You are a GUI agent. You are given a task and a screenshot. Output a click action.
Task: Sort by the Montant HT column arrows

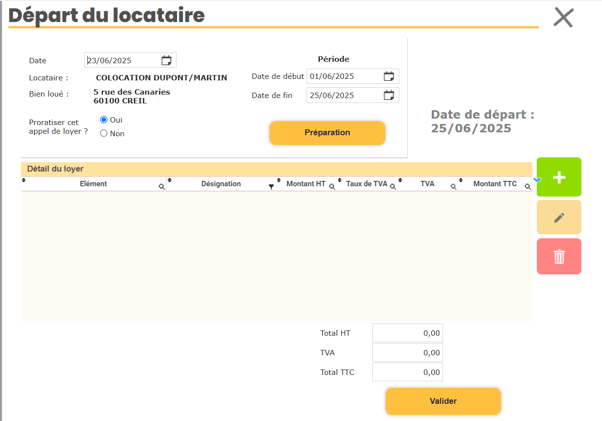click(279, 180)
